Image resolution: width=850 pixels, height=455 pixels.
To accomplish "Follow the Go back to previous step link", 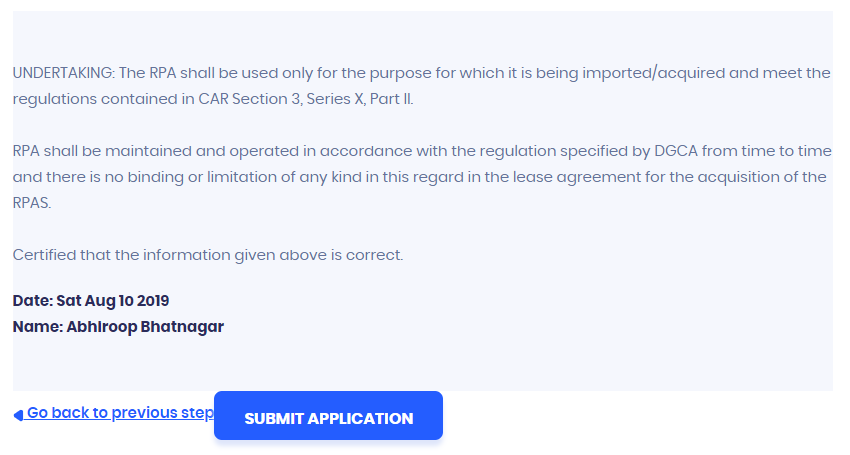I will 119,413.
